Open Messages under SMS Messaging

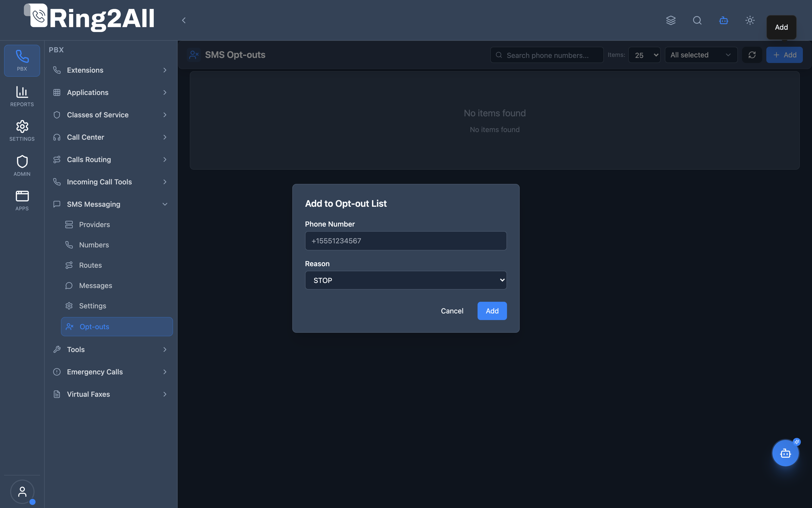tap(117, 285)
